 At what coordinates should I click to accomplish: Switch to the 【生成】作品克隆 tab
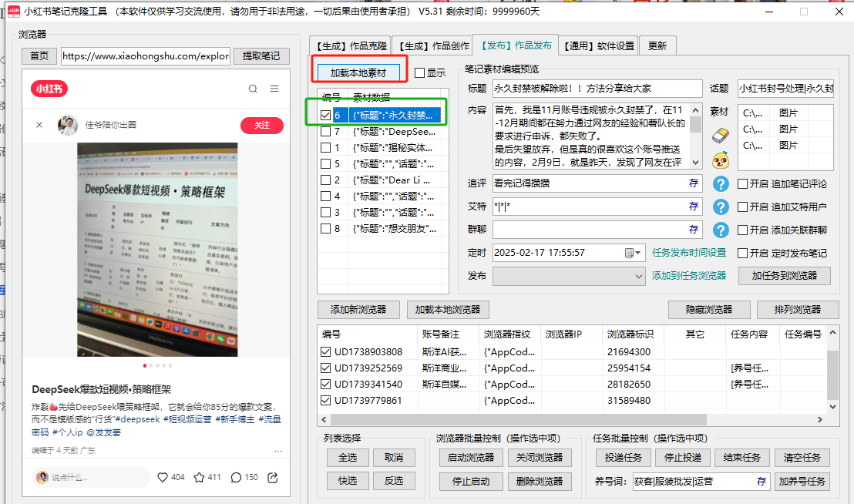(x=350, y=46)
